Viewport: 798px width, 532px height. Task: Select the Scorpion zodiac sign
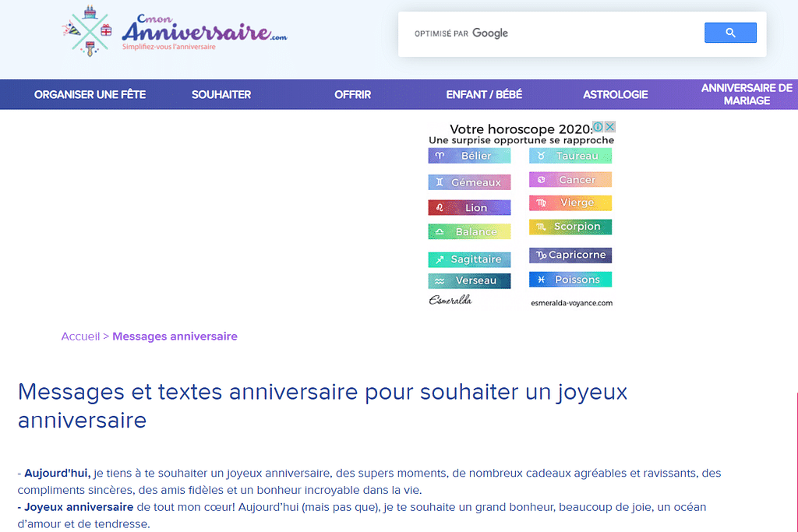pyautogui.click(x=570, y=227)
